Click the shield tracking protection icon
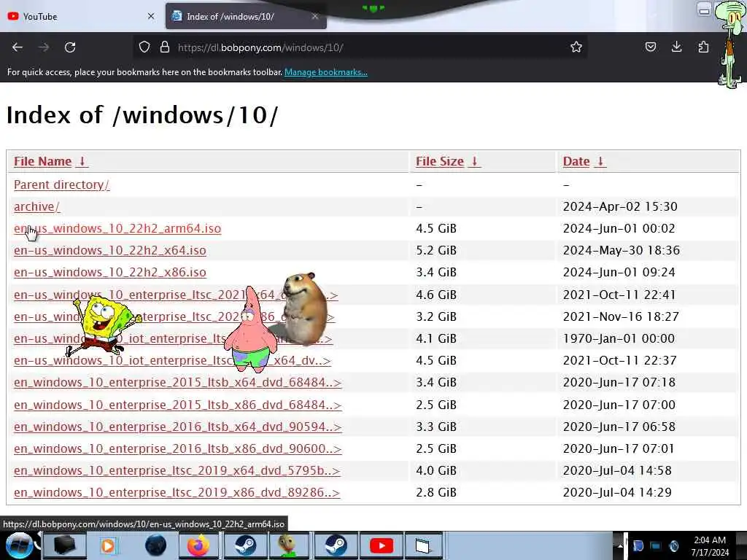The height and width of the screenshot is (560, 747). tap(144, 47)
